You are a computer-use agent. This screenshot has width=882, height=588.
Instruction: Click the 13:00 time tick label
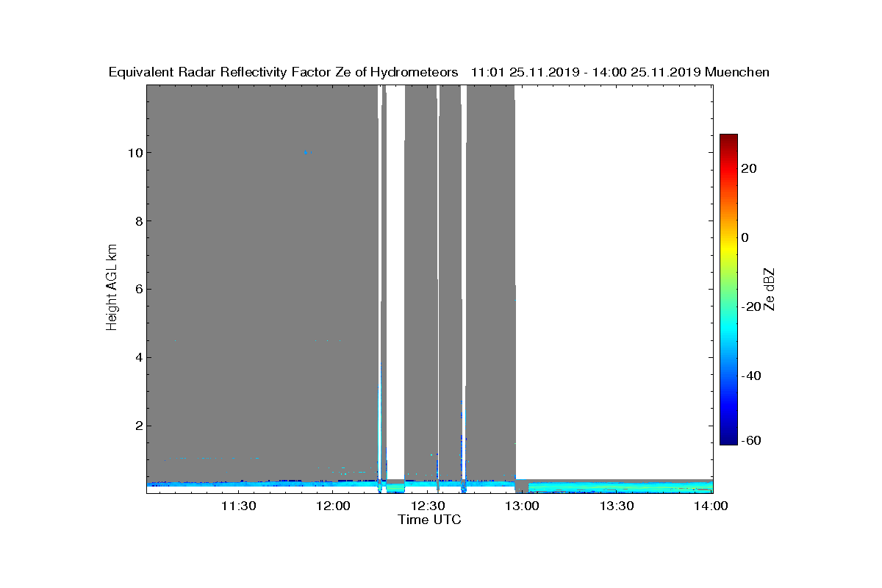coord(523,506)
